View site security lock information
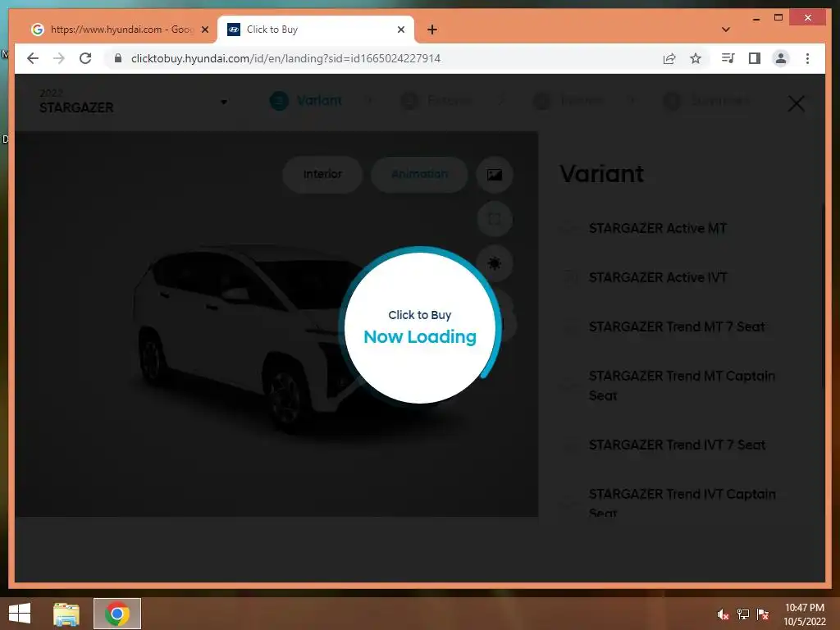Viewport: 840px width, 630px height. [x=118, y=58]
